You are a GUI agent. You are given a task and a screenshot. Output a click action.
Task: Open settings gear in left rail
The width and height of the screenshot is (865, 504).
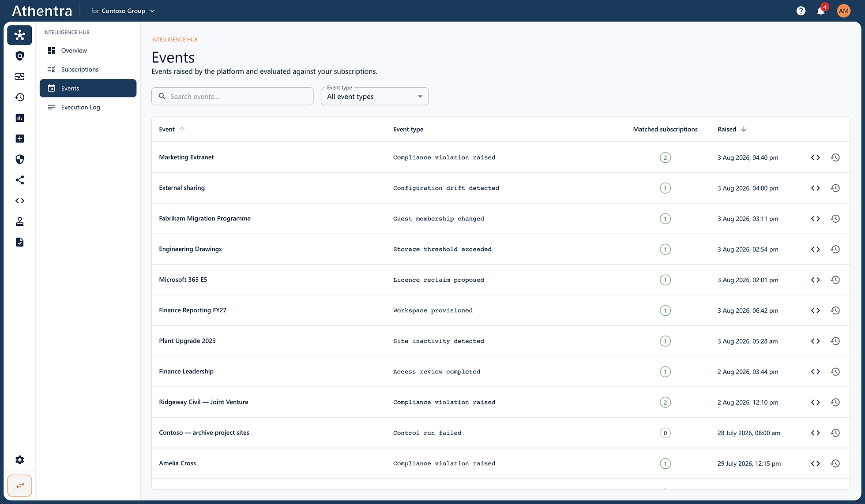[19, 460]
